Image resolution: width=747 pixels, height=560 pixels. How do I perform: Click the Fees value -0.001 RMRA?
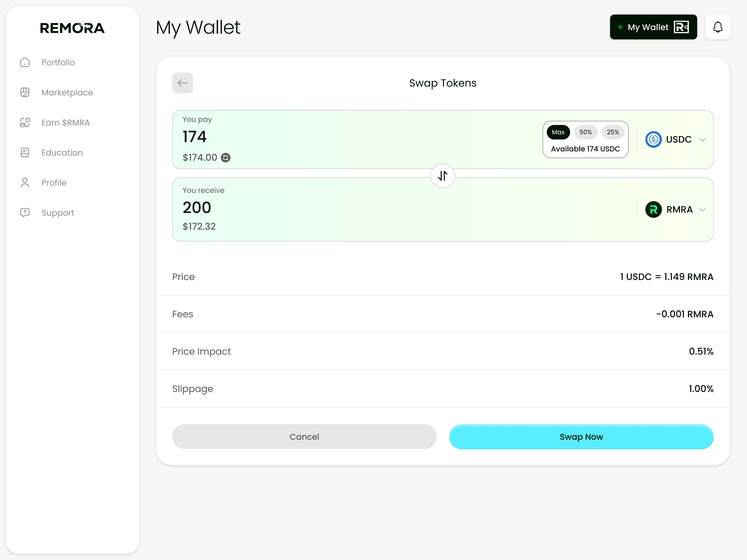click(x=685, y=314)
